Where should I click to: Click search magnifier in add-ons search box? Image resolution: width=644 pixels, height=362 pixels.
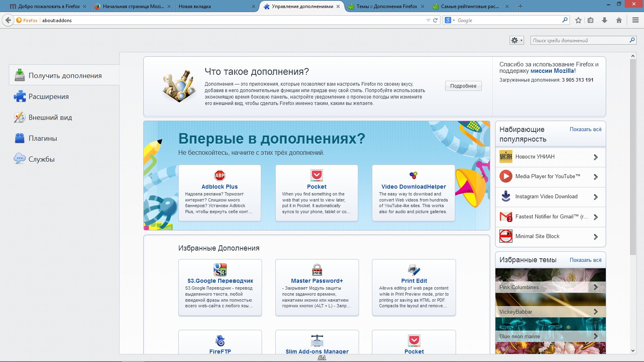point(632,40)
